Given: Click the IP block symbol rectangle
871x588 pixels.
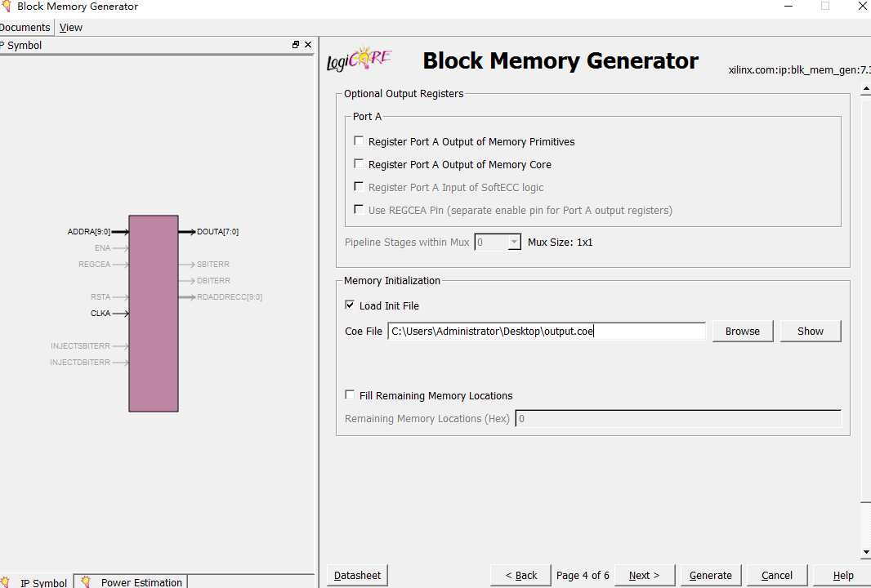Looking at the screenshot, I should point(154,313).
